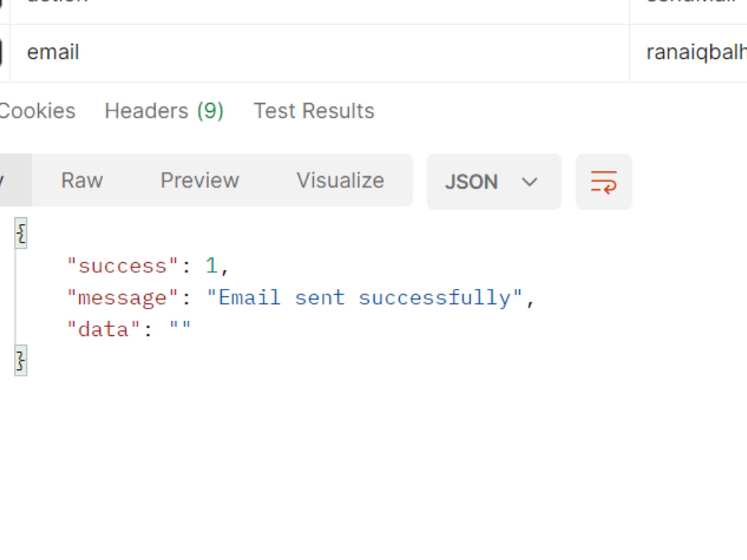Select the closing brace of JSON response
Screen dimensions: 747x560
coord(21,361)
